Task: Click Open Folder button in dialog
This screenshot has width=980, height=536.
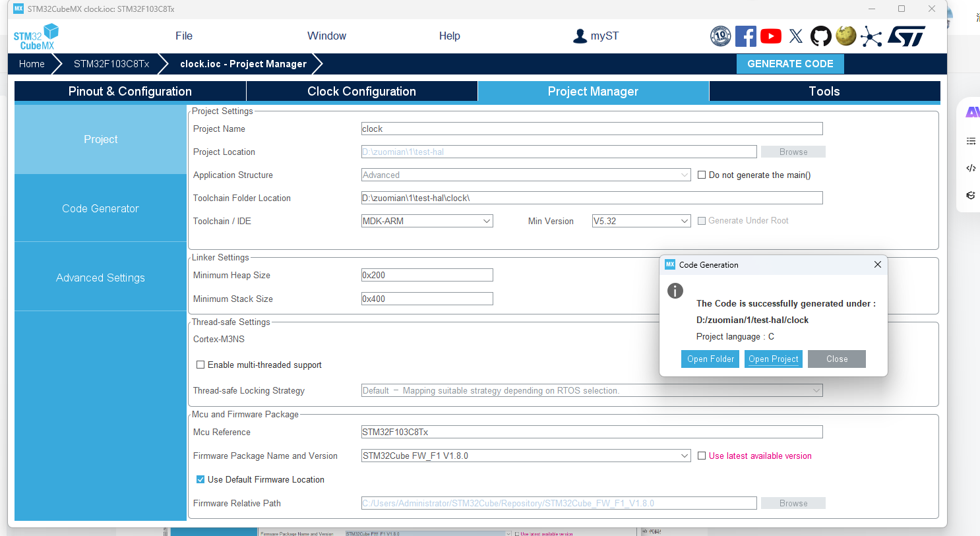Action: [x=710, y=359]
